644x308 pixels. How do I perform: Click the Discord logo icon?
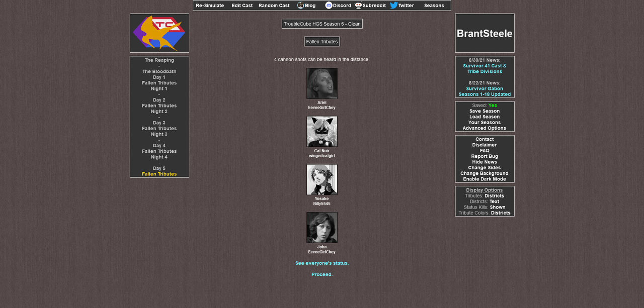[329, 6]
